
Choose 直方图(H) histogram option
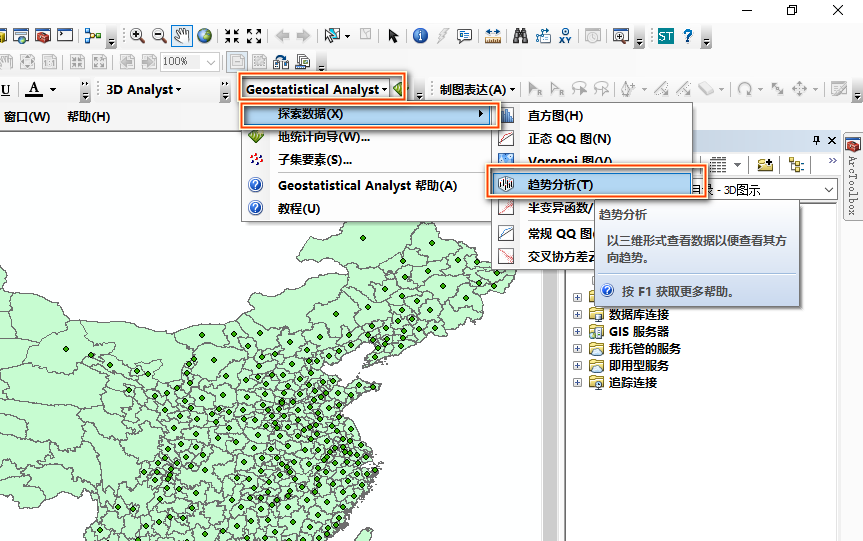[x=555, y=116]
